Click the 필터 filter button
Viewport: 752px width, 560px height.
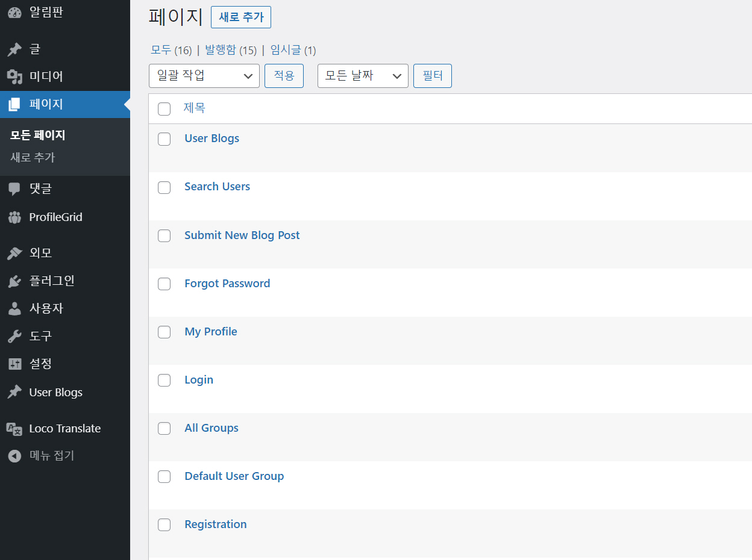tap(432, 75)
